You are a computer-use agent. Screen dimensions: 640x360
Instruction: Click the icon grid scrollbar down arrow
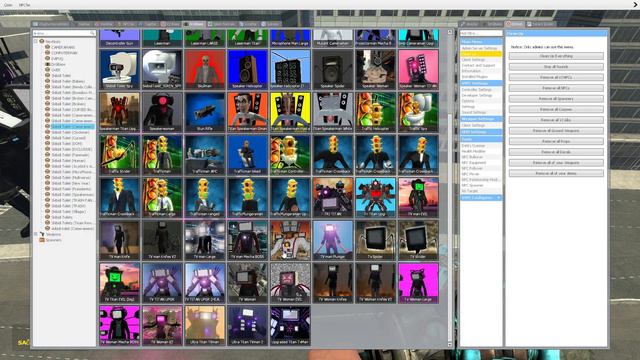coord(450,344)
